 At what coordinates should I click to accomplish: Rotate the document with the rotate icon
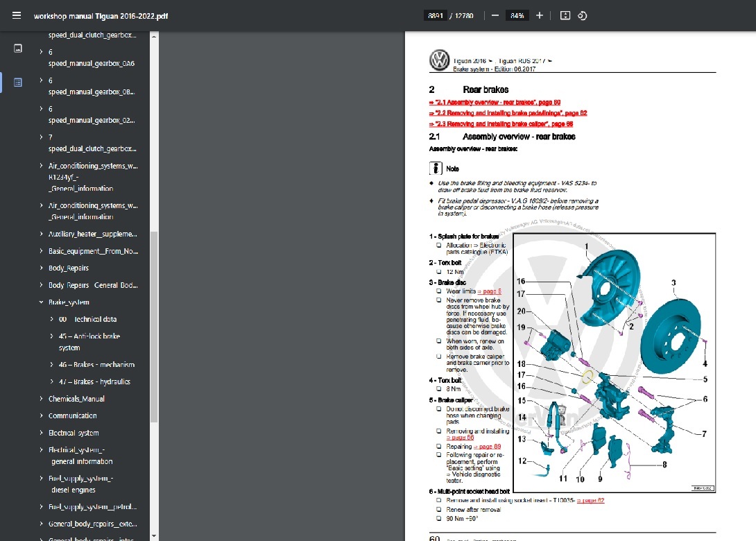click(583, 15)
